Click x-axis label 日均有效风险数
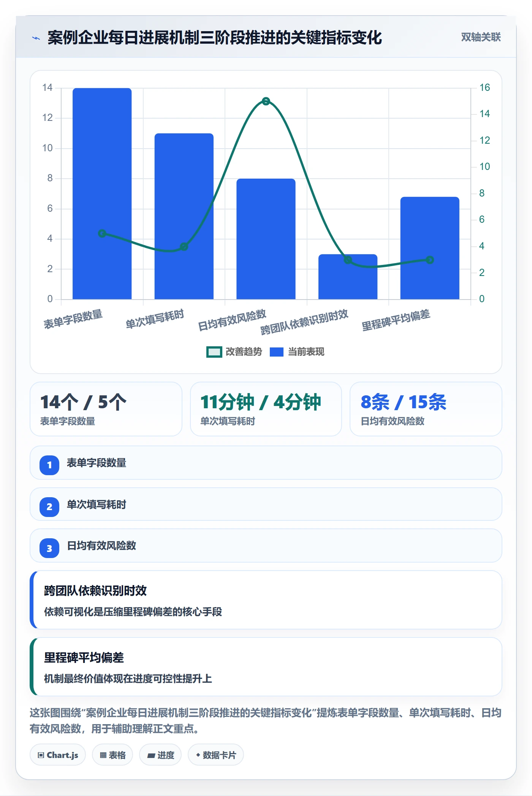532x796 pixels. point(232,320)
